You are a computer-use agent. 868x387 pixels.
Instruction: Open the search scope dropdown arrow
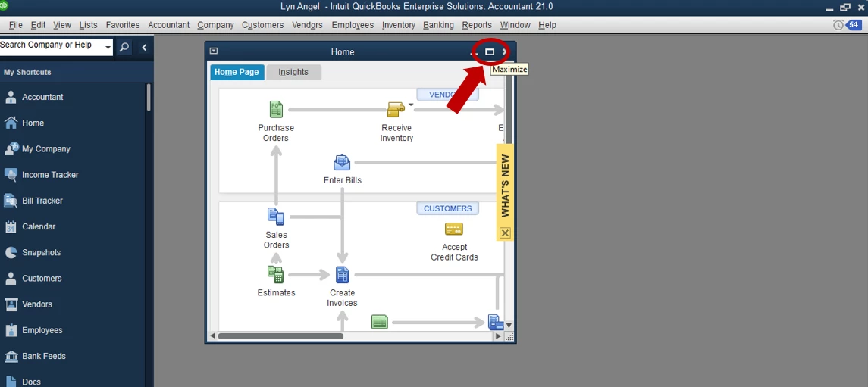click(x=108, y=48)
